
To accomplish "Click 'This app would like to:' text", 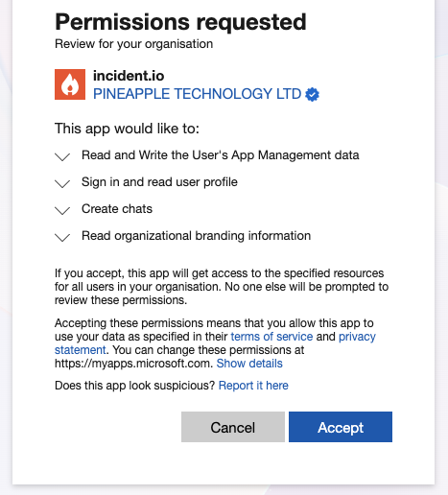I will (x=127, y=129).
